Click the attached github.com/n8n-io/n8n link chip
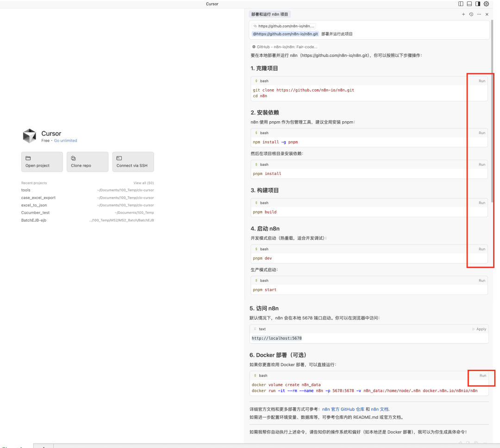Screen dimensions: 500x448 [x=284, y=26]
